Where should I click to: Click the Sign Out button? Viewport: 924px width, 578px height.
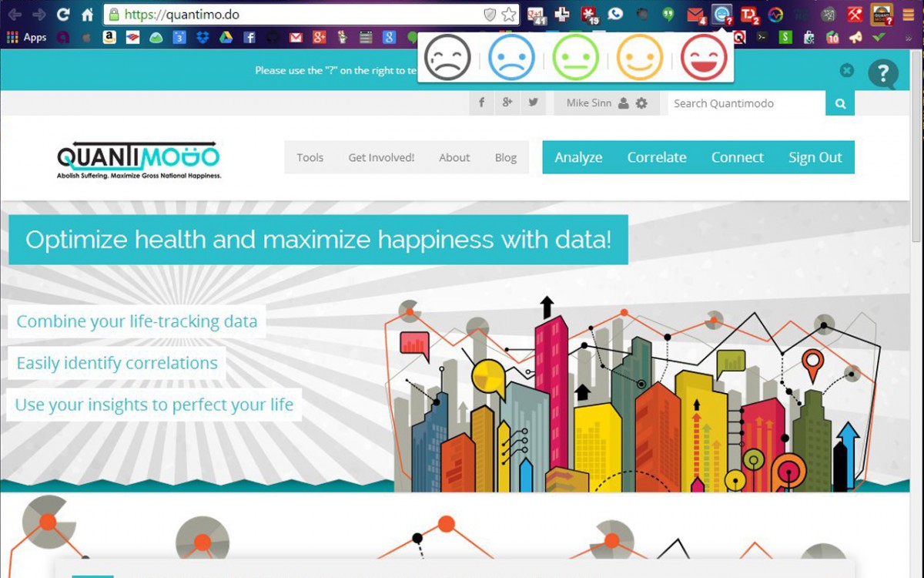tap(815, 157)
